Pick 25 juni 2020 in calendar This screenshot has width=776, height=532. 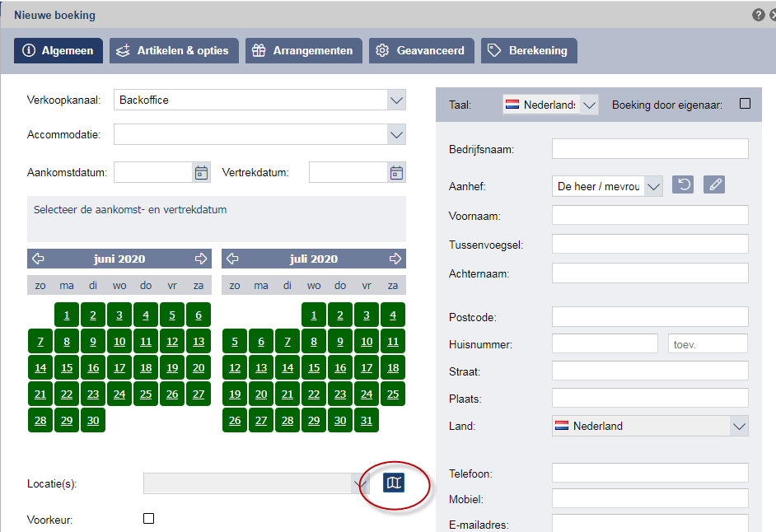click(x=146, y=394)
